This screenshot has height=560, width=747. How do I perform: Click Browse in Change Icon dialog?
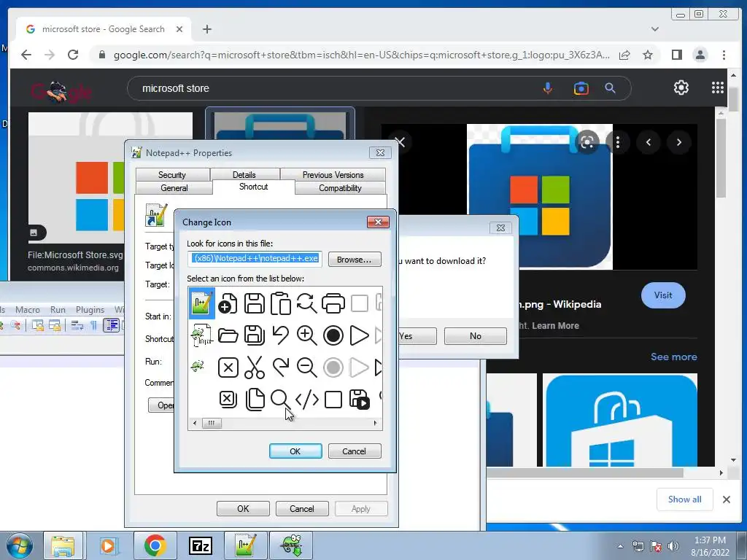click(x=354, y=260)
